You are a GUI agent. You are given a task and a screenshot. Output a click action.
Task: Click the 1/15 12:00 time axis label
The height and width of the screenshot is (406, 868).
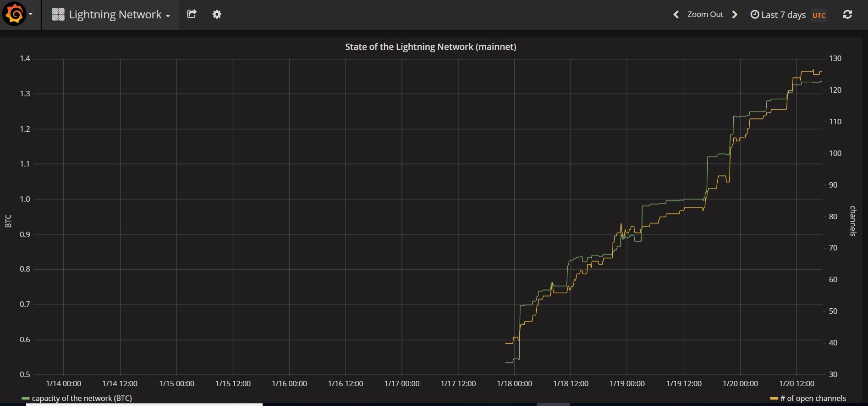(x=233, y=384)
